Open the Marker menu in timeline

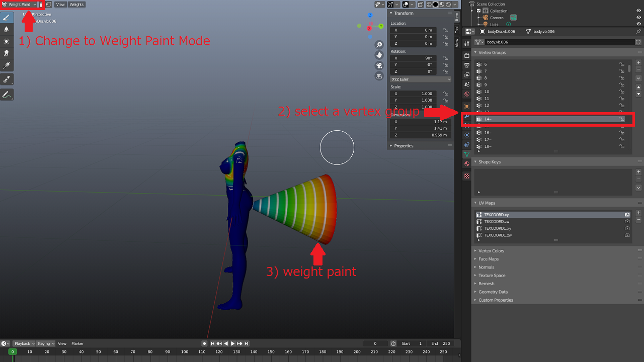click(77, 343)
